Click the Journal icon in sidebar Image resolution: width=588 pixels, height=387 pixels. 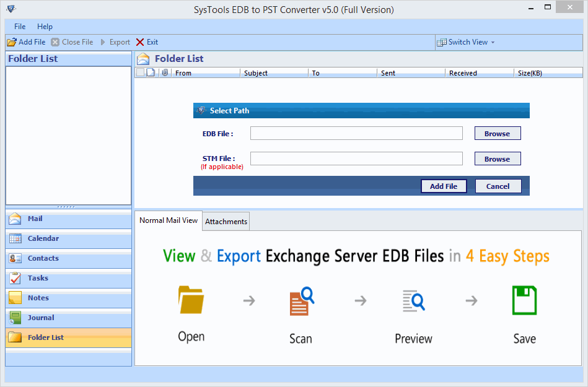pos(15,318)
